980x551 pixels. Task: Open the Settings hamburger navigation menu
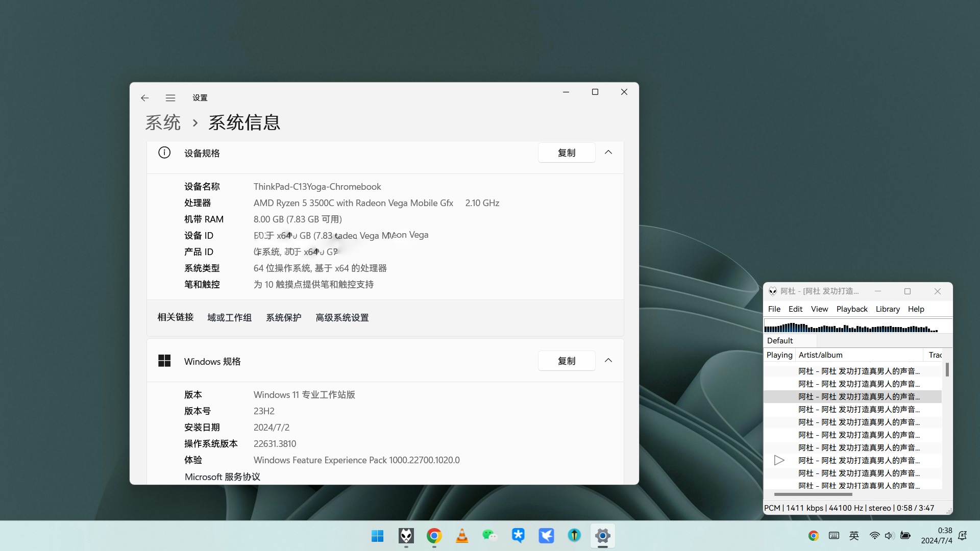170,98
